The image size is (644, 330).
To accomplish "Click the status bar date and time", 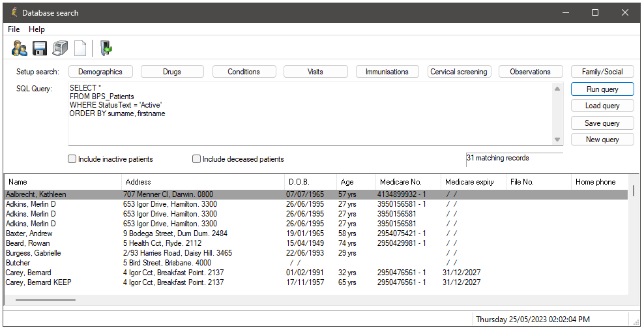I will 533,320.
